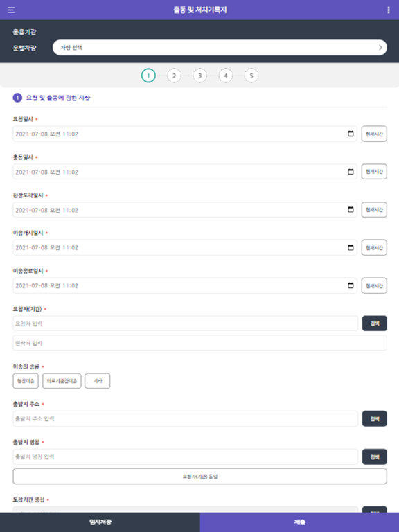Set 이송종료일시 to current time with 현재시간

click(374, 285)
